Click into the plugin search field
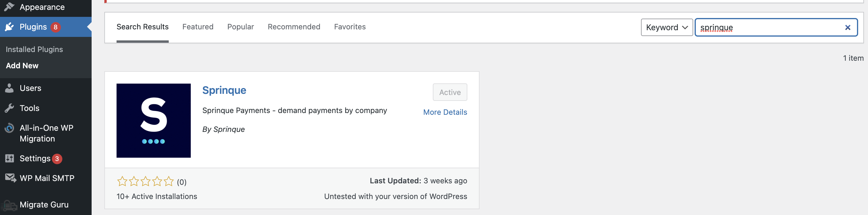The image size is (868, 215). [768, 28]
